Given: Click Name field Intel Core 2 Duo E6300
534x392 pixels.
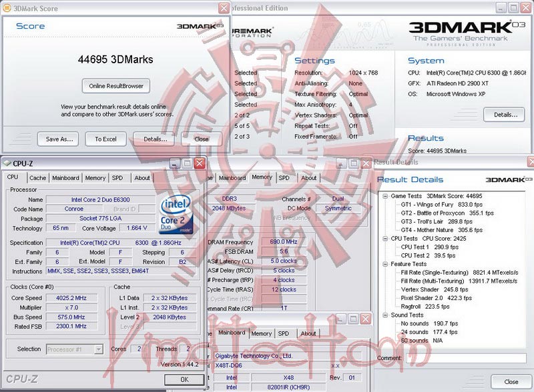Looking at the screenshot, I should (x=101, y=200).
